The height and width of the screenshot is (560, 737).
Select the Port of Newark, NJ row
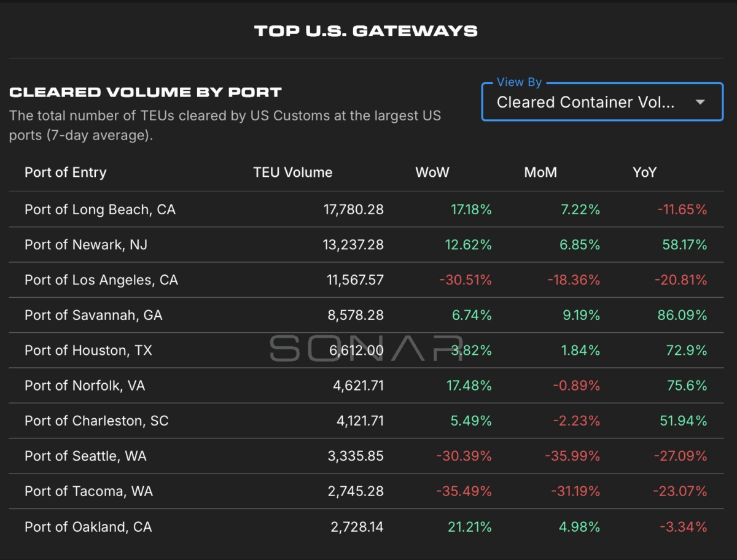pos(366,245)
